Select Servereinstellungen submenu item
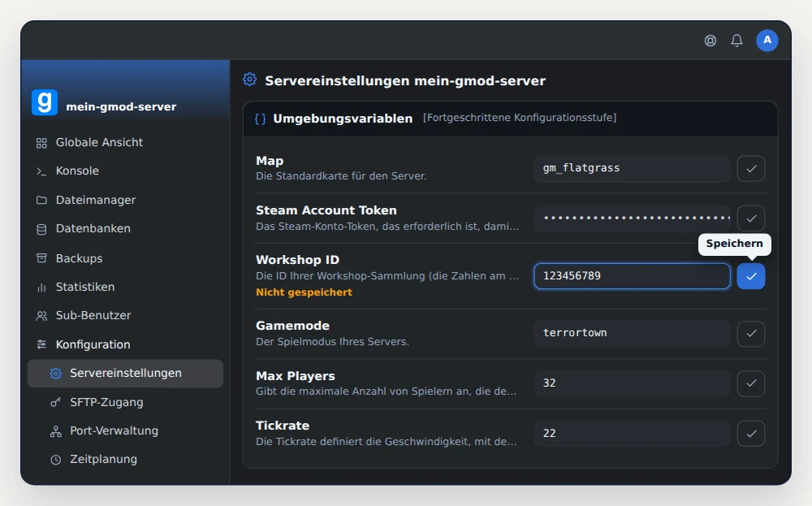 click(x=125, y=374)
